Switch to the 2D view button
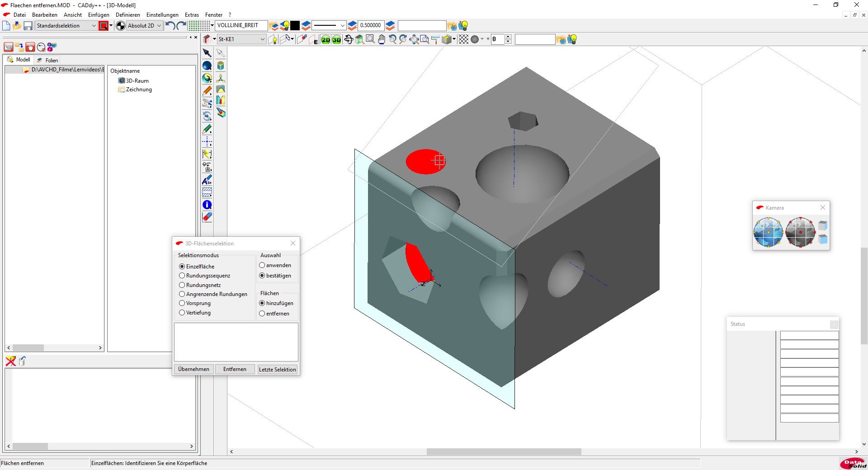This screenshot has width=868, height=470. pyautogui.click(x=325, y=40)
